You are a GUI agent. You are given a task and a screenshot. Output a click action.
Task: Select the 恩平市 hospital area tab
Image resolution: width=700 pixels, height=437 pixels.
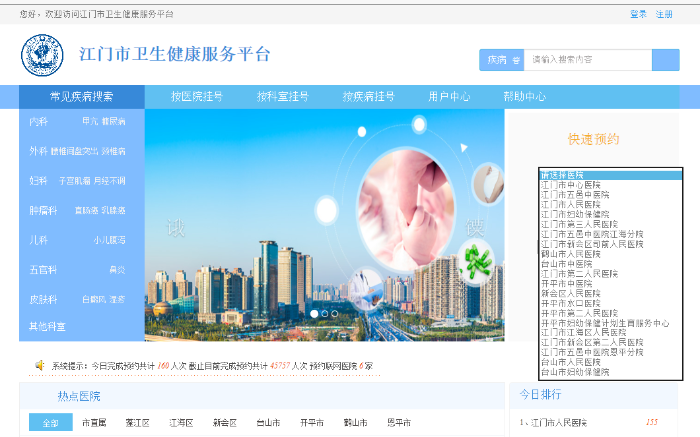[x=399, y=423]
